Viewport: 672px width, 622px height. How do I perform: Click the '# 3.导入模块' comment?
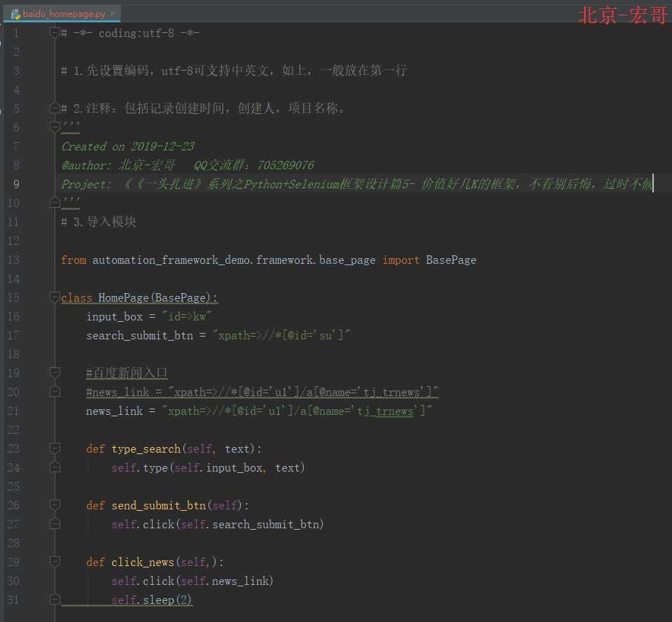(x=99, y=222)
